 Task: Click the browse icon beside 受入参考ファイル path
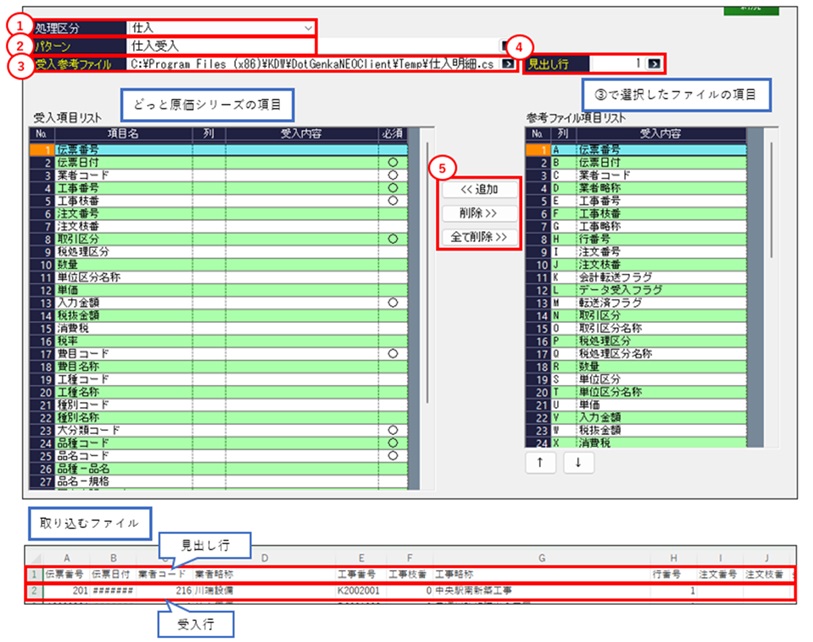(507, 64)
